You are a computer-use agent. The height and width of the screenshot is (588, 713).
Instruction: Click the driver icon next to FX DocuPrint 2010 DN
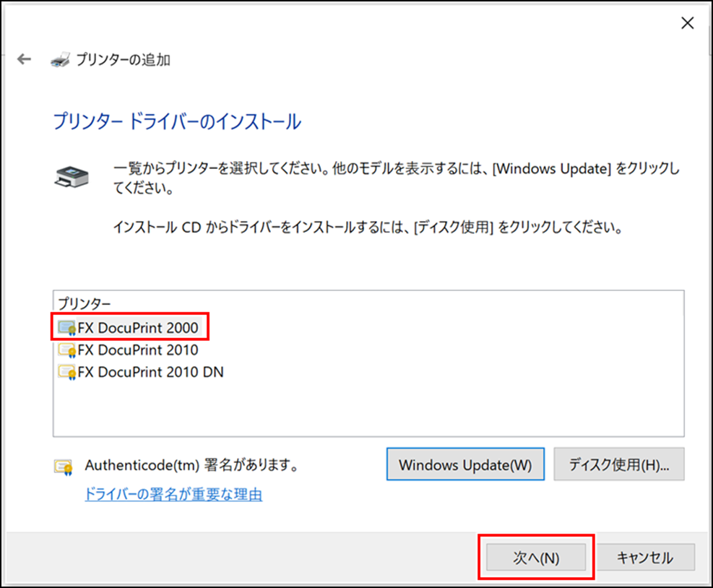tap(66, 372)
